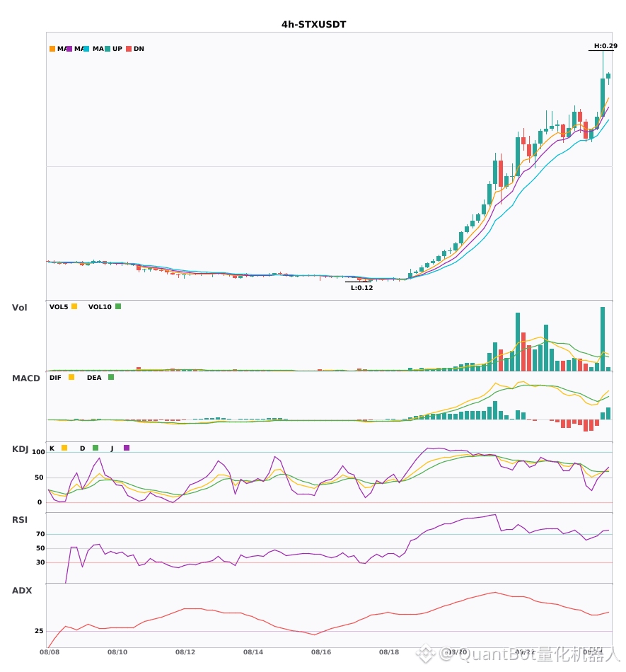Click the green D legend swatch

[95, 448]
